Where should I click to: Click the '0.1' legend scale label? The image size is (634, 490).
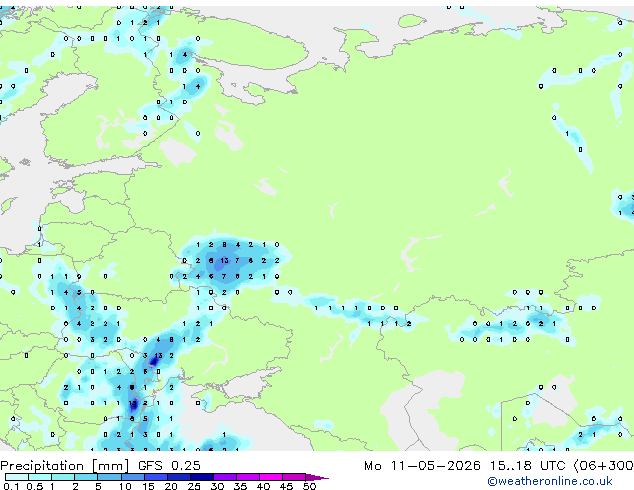pyautogui.click(x=11, y=486)
